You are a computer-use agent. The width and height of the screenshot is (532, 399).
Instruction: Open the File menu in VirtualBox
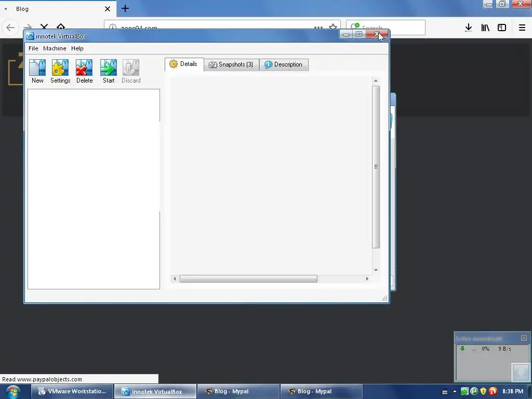(33, 48)
